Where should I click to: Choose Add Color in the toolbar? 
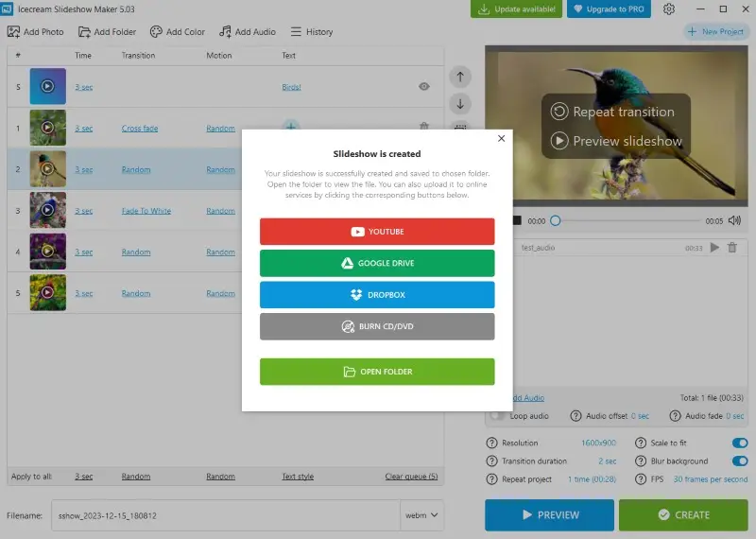[178, 32]
